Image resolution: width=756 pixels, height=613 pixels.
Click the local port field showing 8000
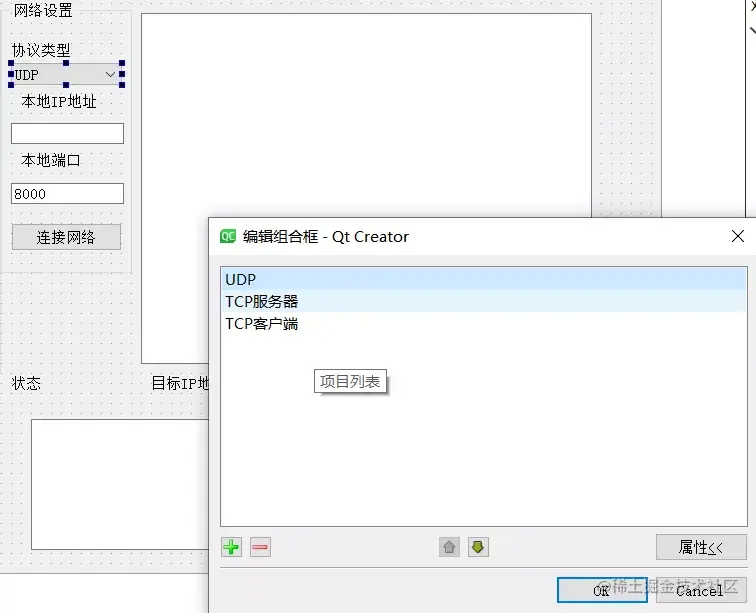tap(68, 193)
